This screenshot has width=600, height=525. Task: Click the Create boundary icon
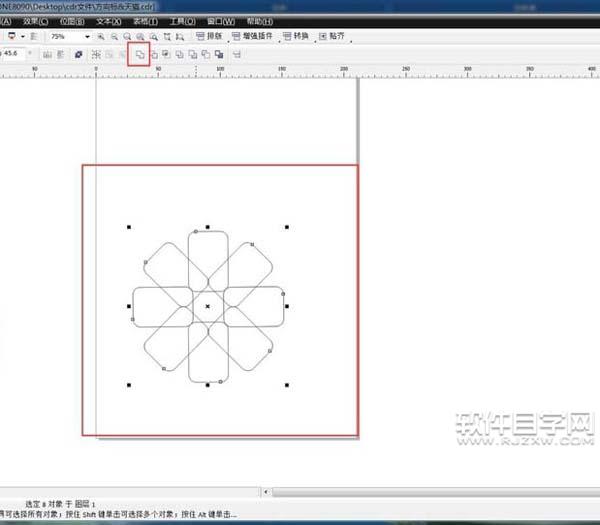click(218, 54)
